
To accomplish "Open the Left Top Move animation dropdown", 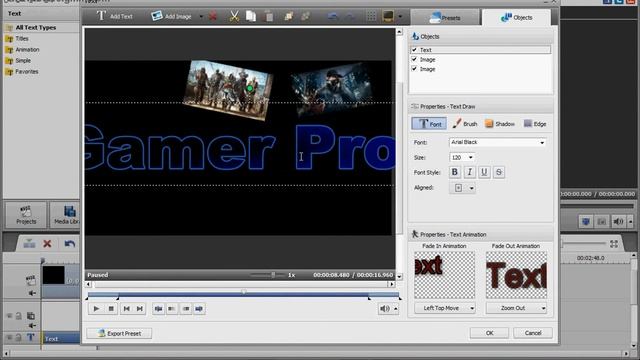I will click(445, 308).
